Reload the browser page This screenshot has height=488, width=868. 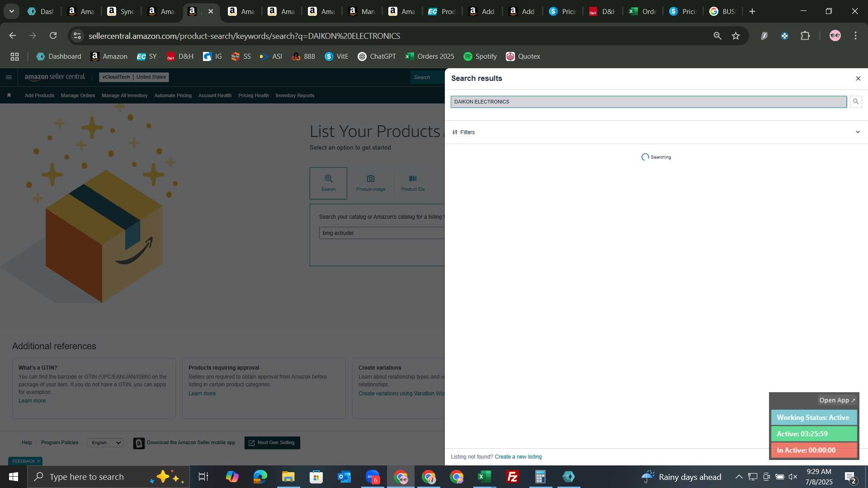click(53, 36)
